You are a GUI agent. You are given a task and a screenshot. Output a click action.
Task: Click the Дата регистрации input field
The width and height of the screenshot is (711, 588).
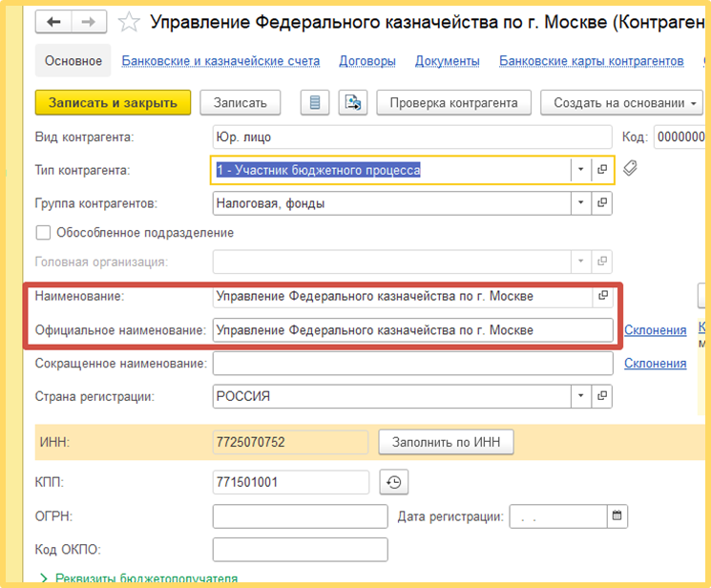[x=558, y=515]
